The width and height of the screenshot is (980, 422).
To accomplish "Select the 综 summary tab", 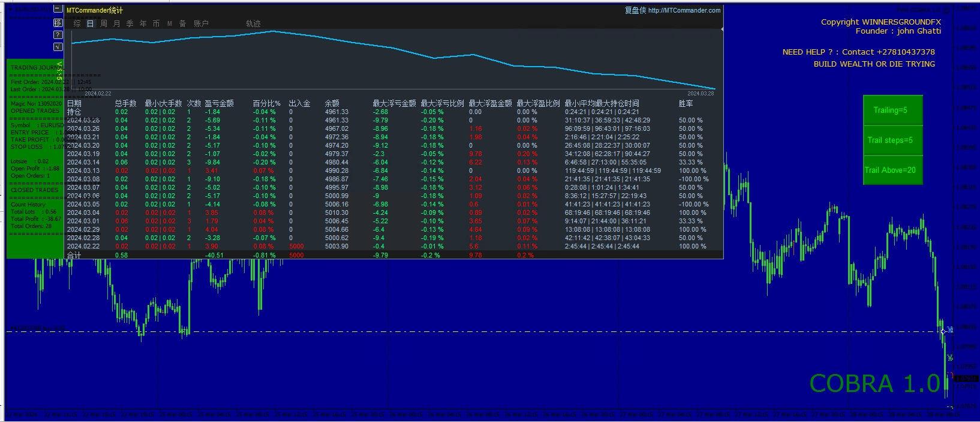I will (77, 23).
